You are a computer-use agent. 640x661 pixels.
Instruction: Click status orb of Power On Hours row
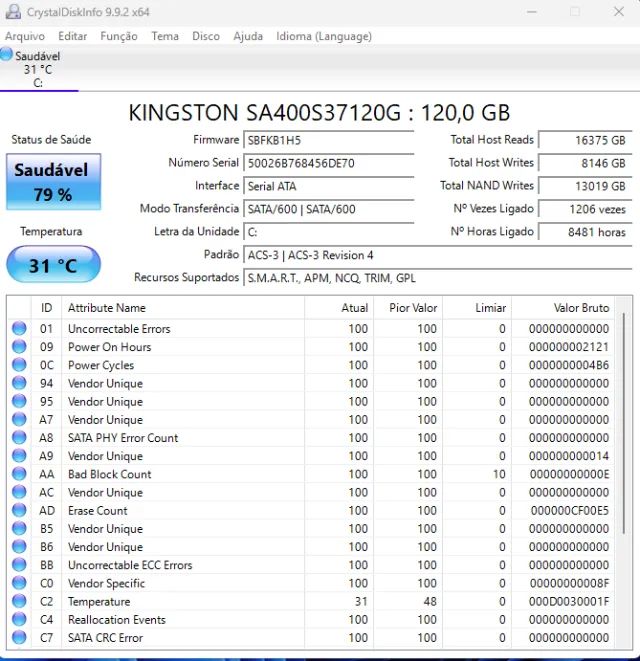coord(19,346)
